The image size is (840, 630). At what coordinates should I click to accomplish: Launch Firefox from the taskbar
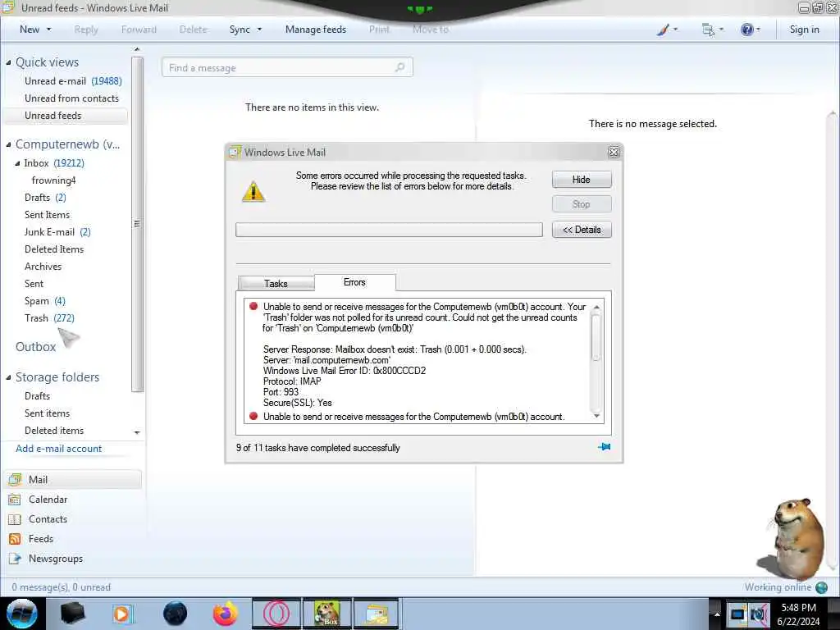(225, 614)
